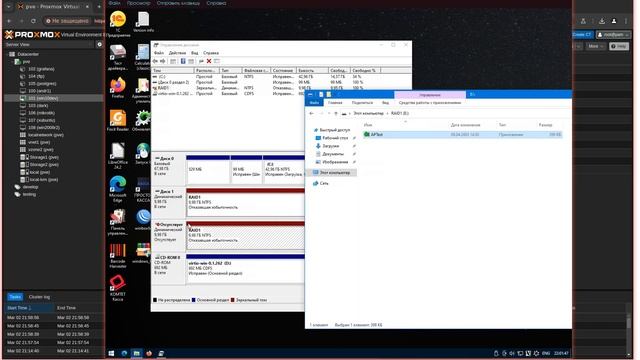640x360 pixels.
Task: Click the browser profile icon
Action: [x=613, y=21]
